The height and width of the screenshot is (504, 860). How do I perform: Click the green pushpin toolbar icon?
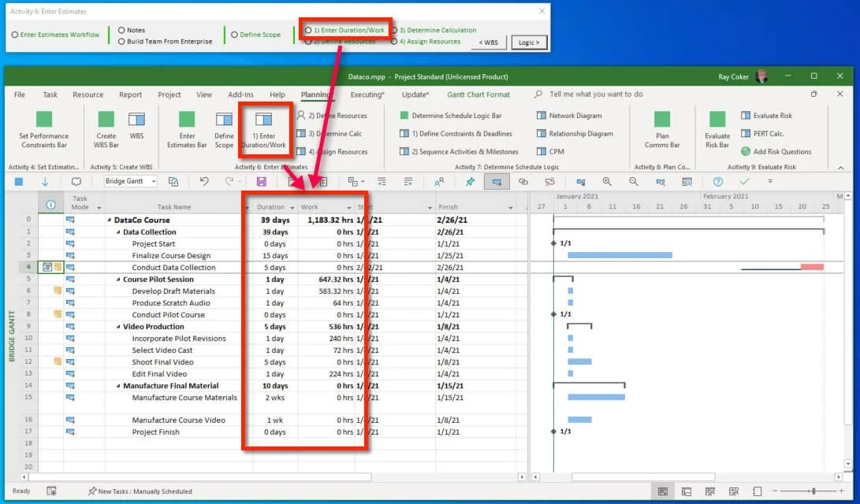pyautogui.click(x=470, y=181)
